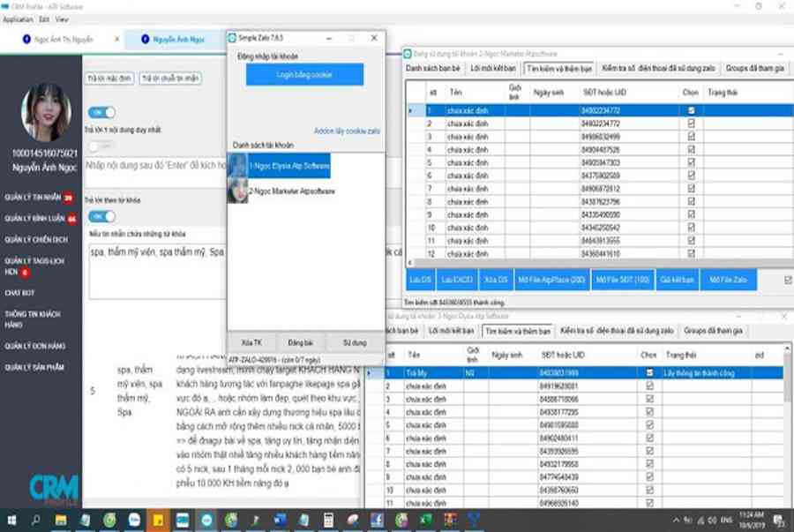
Task: Click 'Login bằng cookie' button
Action: pyautogui.click(x=304, y=75)
